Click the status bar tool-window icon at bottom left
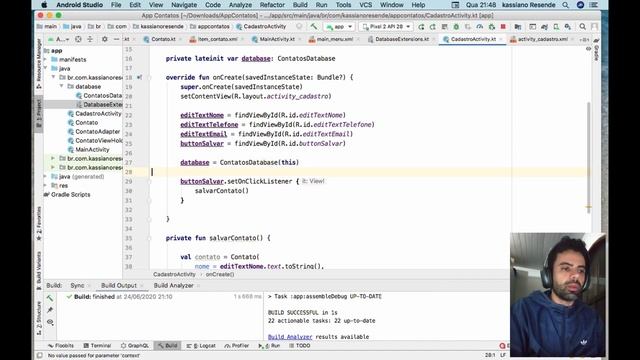640x360 pixels. pos(40,356)
